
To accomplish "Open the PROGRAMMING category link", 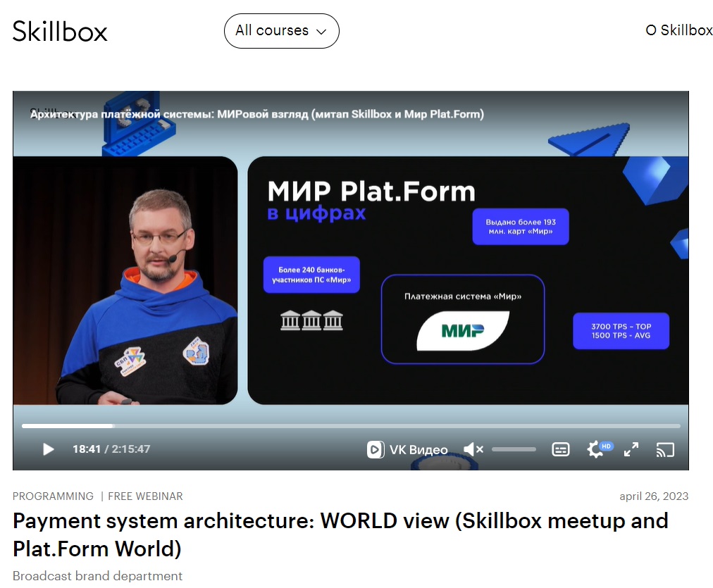I will click(x=54, y=496).
